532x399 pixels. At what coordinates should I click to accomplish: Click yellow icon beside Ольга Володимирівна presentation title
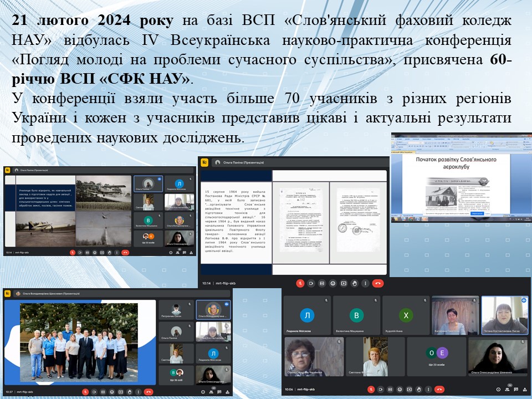pyautogui.click(x=8, y=294)
